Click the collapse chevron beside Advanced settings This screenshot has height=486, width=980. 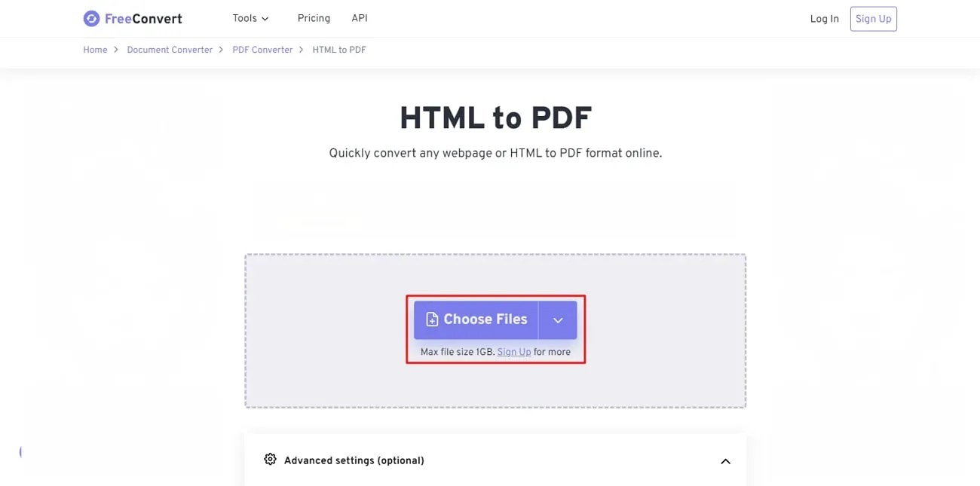[x=725, y=460]
